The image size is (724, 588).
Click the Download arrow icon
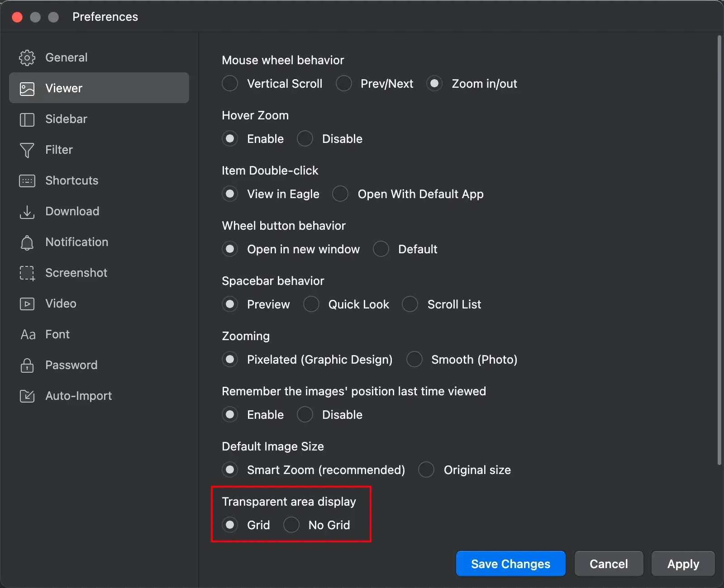point(27,212)
